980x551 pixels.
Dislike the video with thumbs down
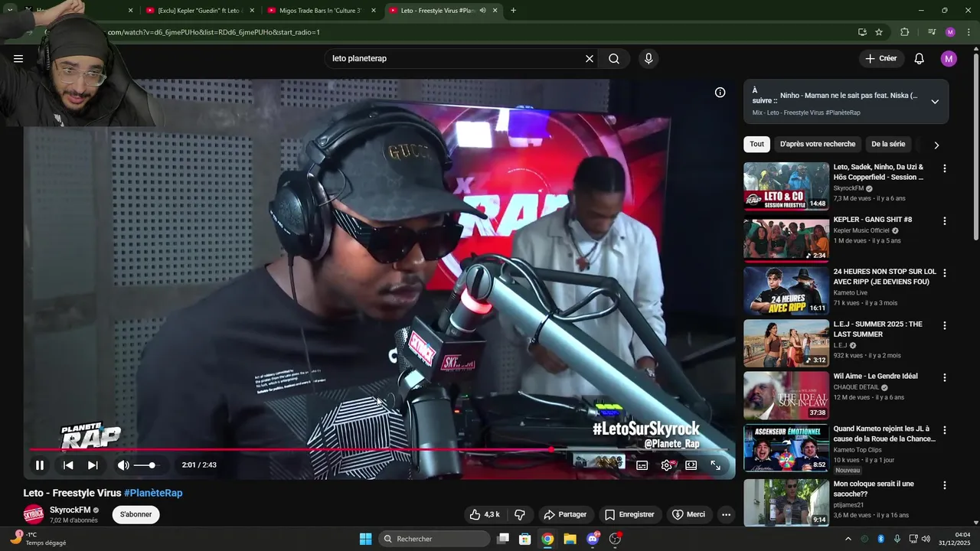pos(520,514)
